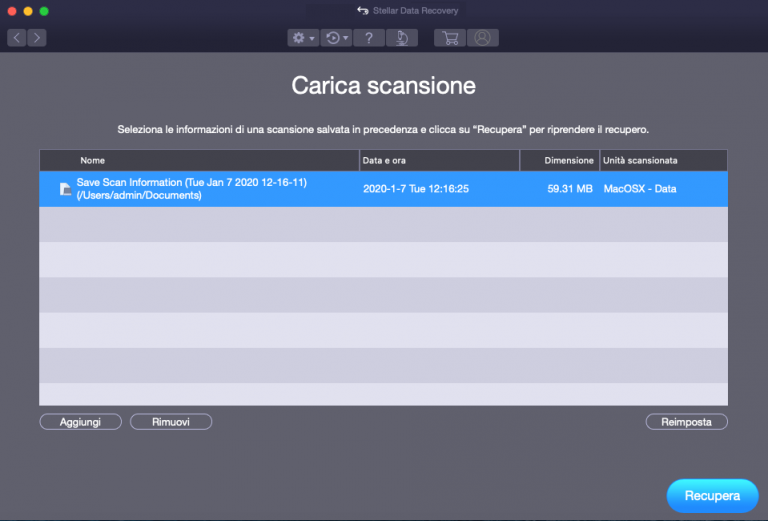
Task: Click the shopping cart buy icon
Action: pos(450,38)
